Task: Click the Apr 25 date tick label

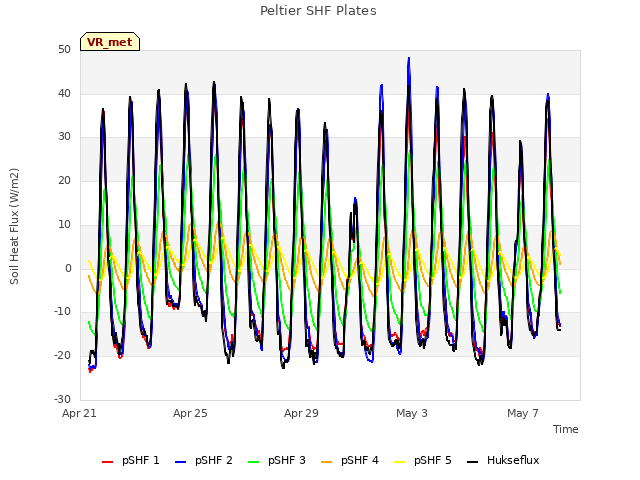Action: click(x=190, y=413)
